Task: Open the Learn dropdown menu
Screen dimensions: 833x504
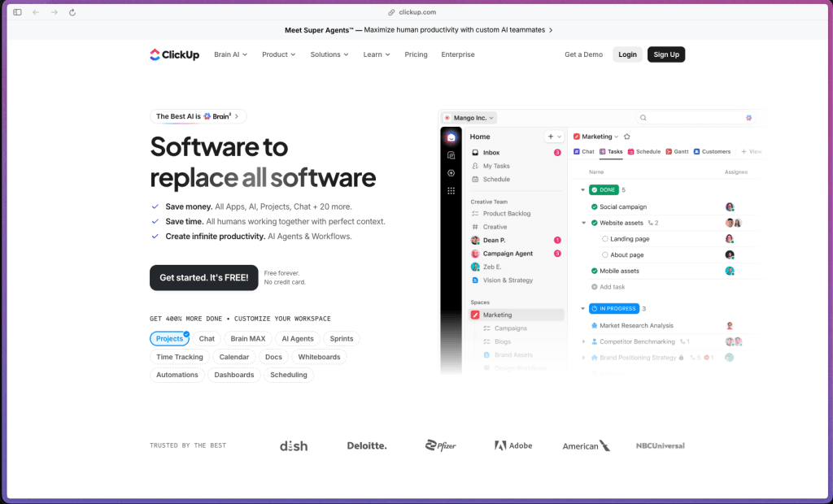Action: (x=377, y=54)
